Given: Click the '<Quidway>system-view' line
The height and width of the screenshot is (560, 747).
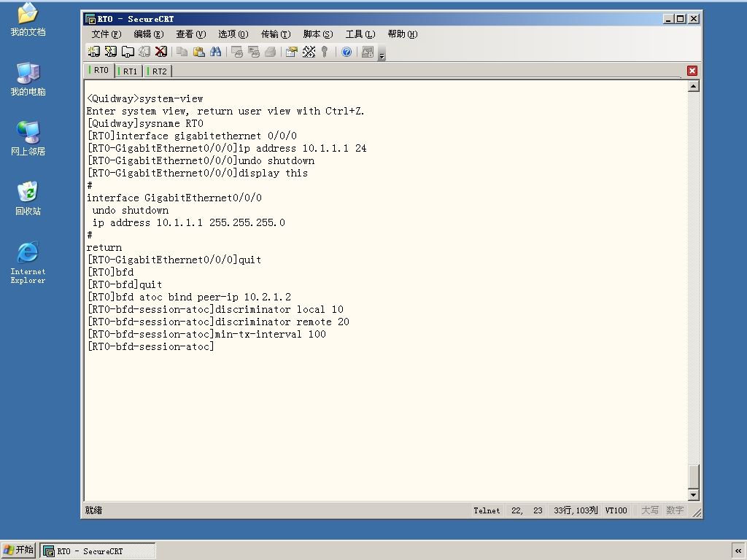Looking at the screenshot, I should point(145,99).
